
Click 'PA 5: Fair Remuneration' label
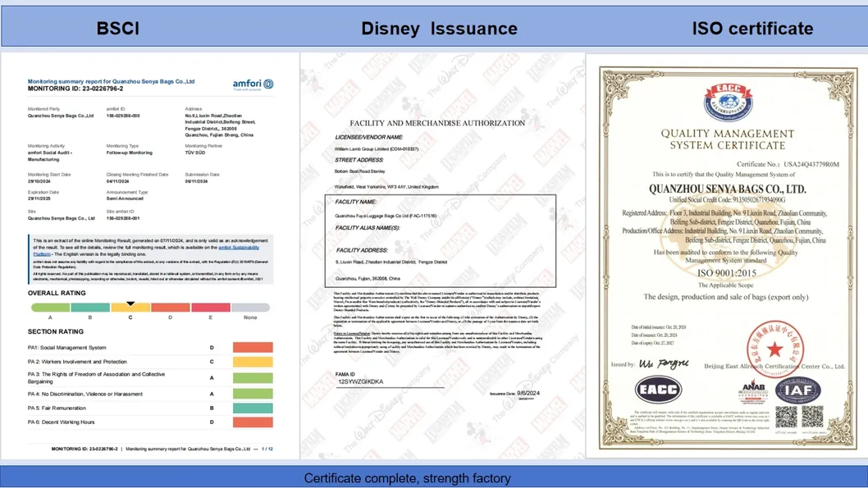57,408
